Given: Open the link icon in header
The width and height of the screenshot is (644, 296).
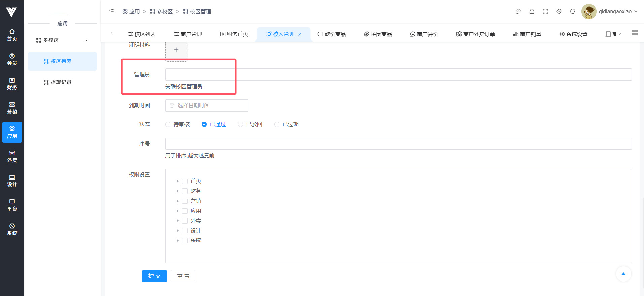Looking at the screenshot, I should pyautogui.click(x=518, y=11).
